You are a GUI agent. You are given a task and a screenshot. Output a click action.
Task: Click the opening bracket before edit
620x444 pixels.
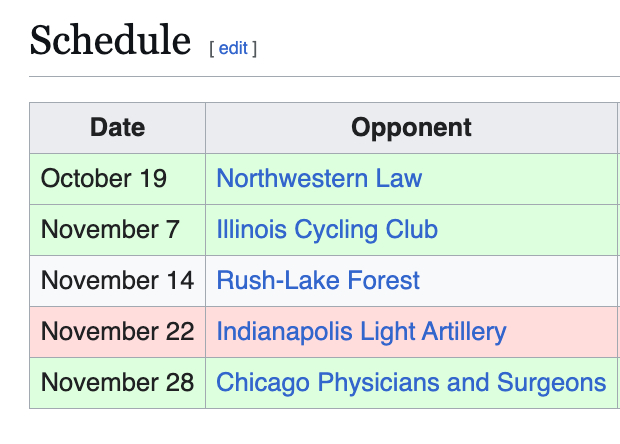pyautogui.click(x=211, y=48)
